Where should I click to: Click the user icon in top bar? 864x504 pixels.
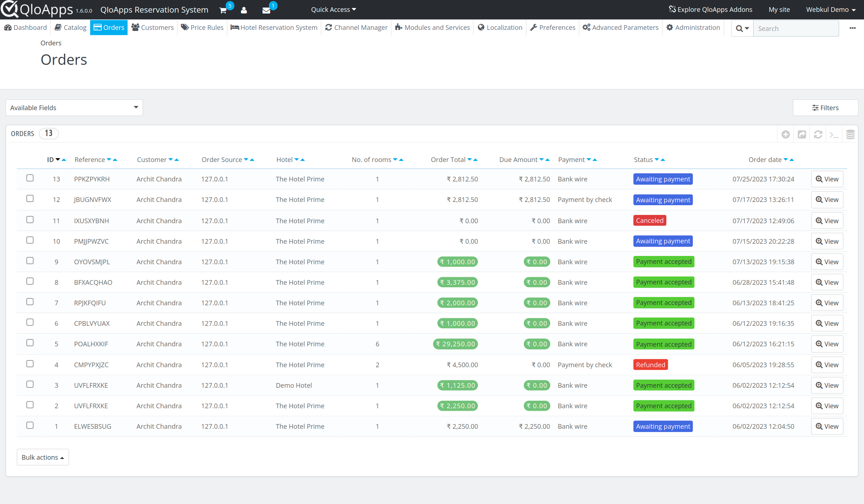click(244, 10)
